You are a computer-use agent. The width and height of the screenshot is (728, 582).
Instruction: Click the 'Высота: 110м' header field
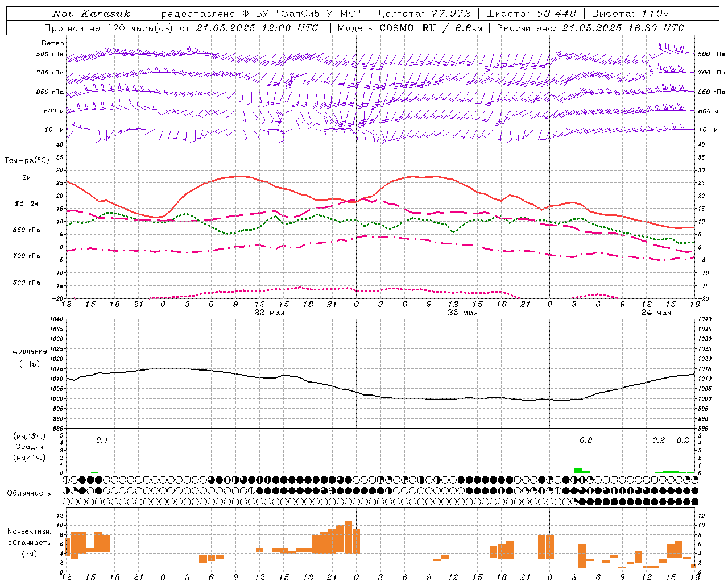tap(630, 14)
